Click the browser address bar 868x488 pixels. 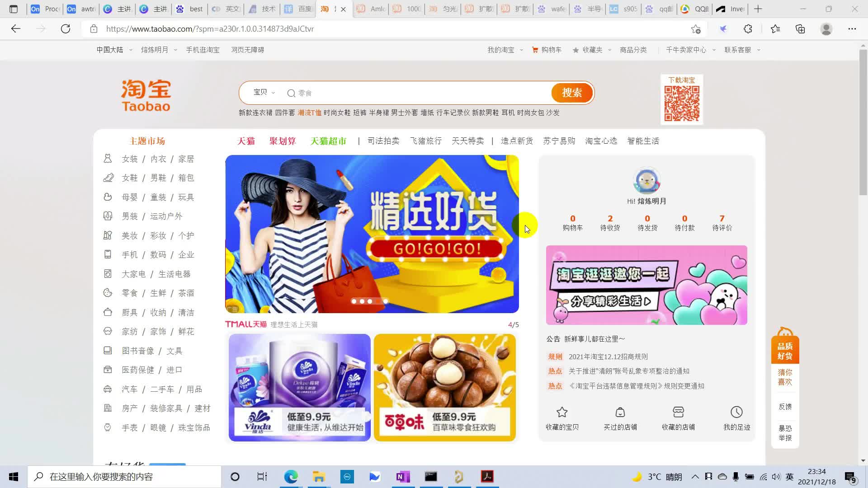click(389, 29)
